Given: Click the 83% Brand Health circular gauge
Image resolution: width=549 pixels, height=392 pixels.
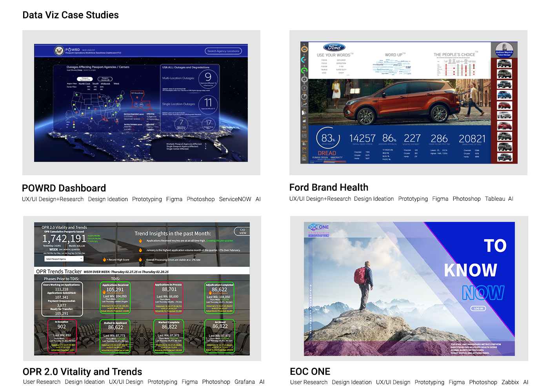Looking at the screenshot, I should coord(327,138).
